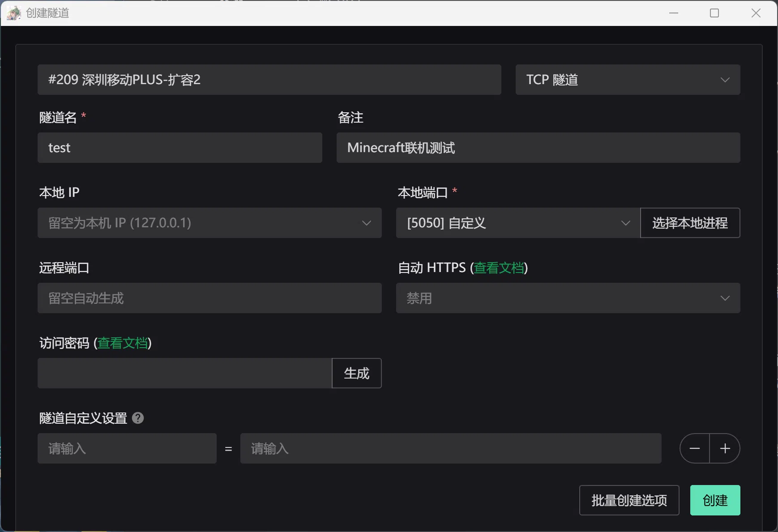Click the left 请输入 custom setting key field

point(127,448)
